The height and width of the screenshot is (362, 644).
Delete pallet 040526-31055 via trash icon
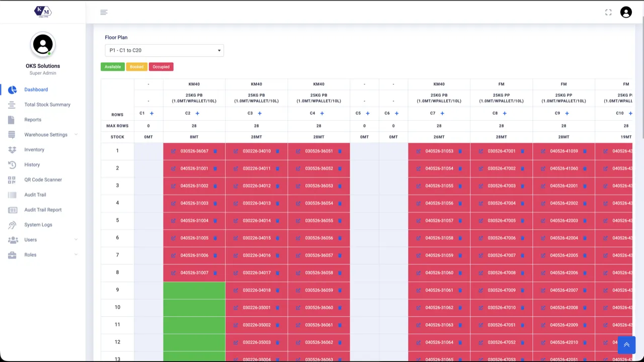[x=460, y=186]
